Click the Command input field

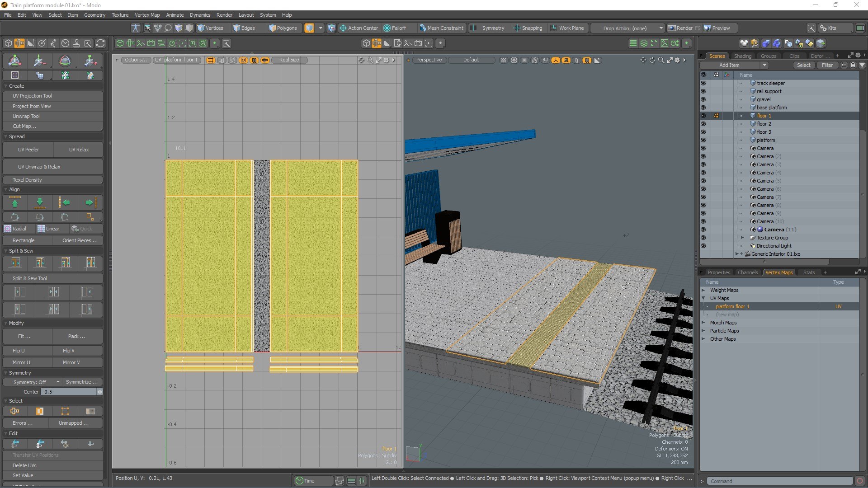coord(780,481)
